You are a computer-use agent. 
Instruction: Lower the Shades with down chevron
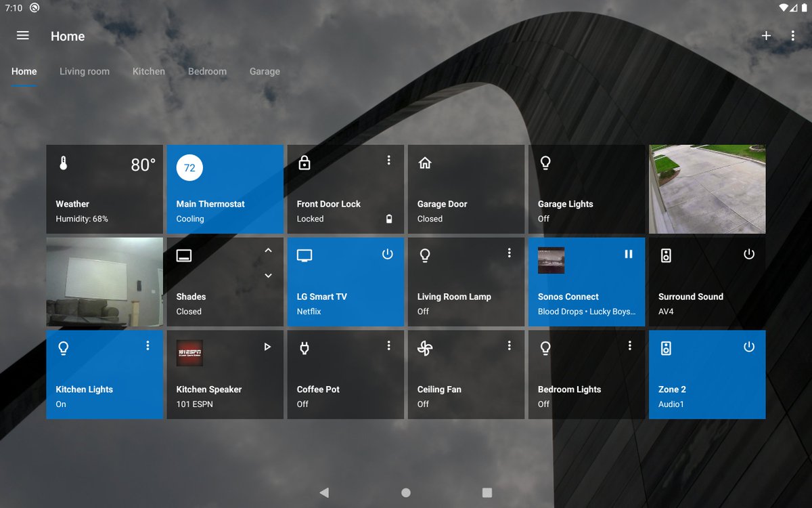pyautogui.click(x=268, y=276)
